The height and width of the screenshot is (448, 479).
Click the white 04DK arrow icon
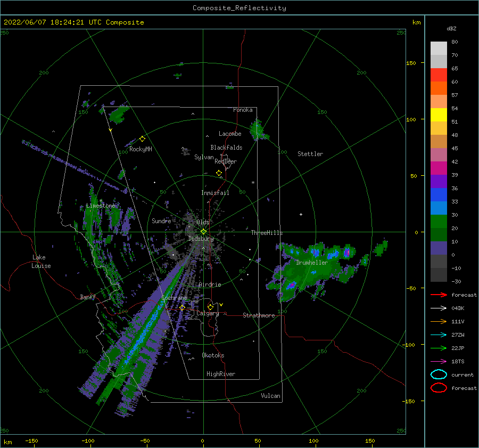coord(439,308)
